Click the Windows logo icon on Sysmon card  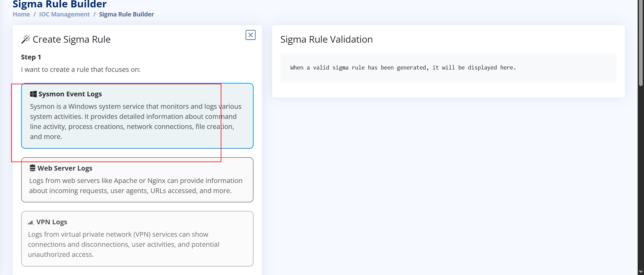tap(33, 94)
